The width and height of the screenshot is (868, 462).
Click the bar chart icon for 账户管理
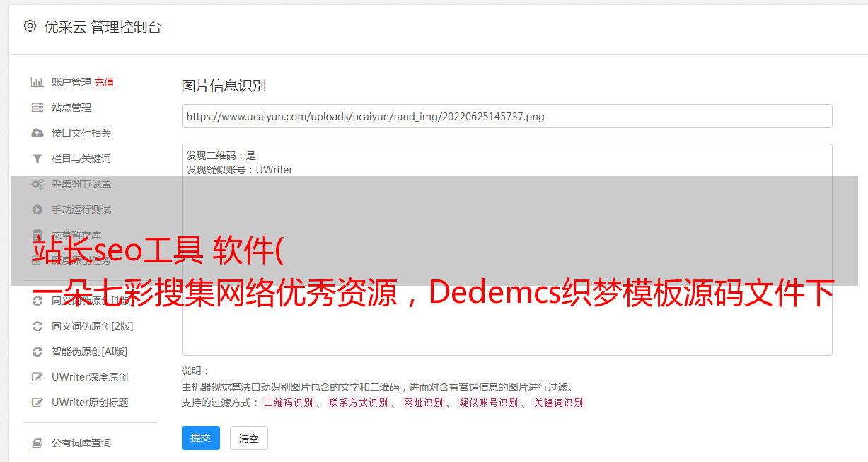coord(37,82)
